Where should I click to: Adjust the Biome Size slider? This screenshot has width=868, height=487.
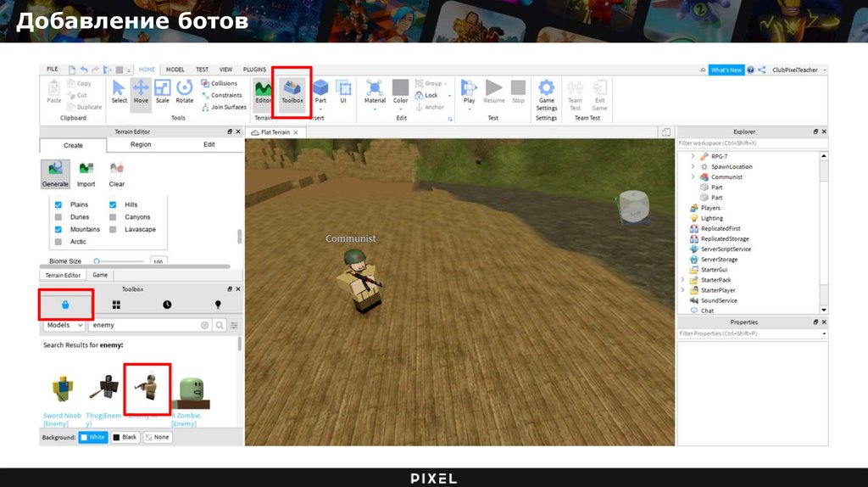tap(97, 261)
